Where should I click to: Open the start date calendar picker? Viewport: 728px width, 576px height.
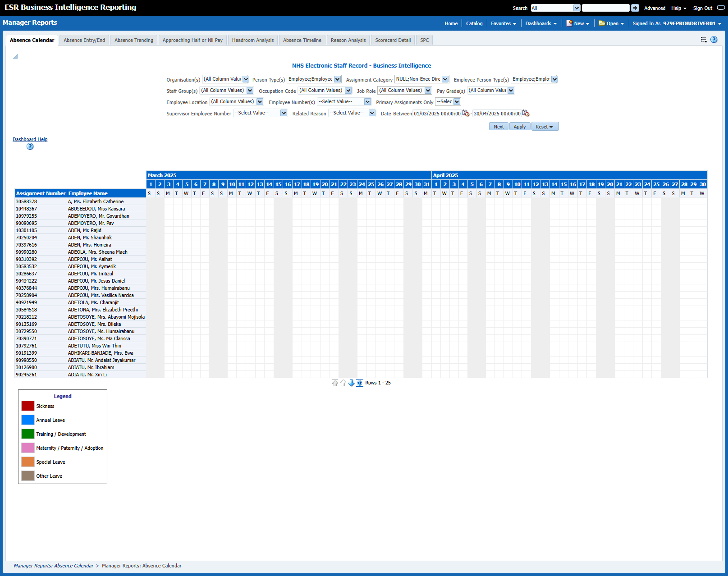tap(466, 114)
